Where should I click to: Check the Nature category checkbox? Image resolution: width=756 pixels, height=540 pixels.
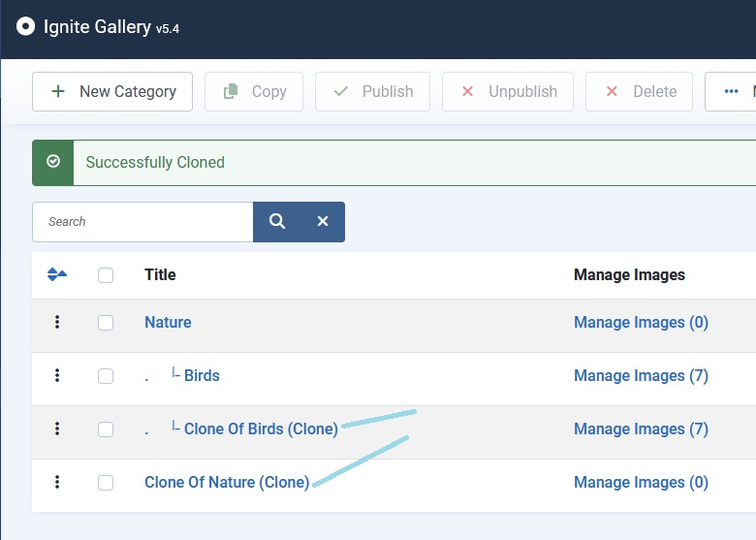[106, 323]
